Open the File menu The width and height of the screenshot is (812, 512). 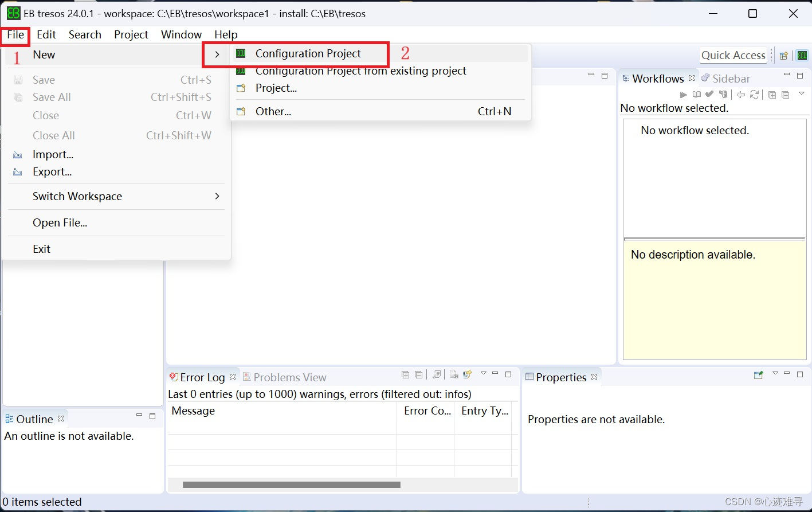(15, 34)
